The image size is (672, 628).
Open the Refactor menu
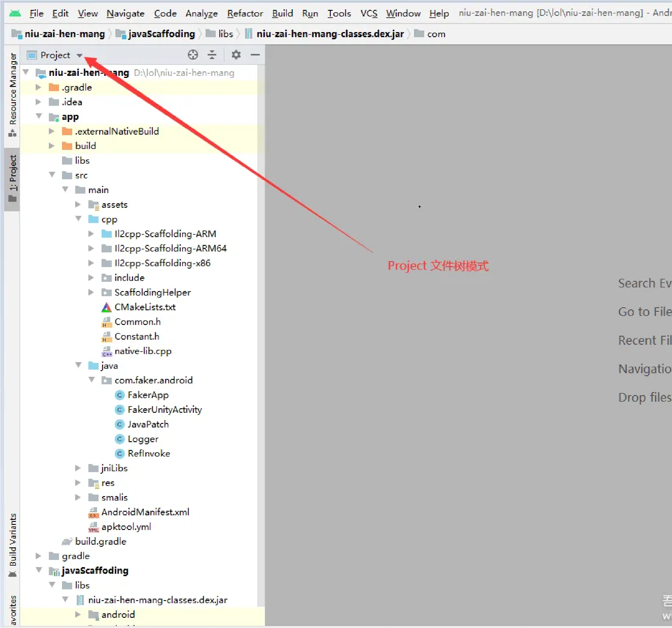(x=245, y=13)
